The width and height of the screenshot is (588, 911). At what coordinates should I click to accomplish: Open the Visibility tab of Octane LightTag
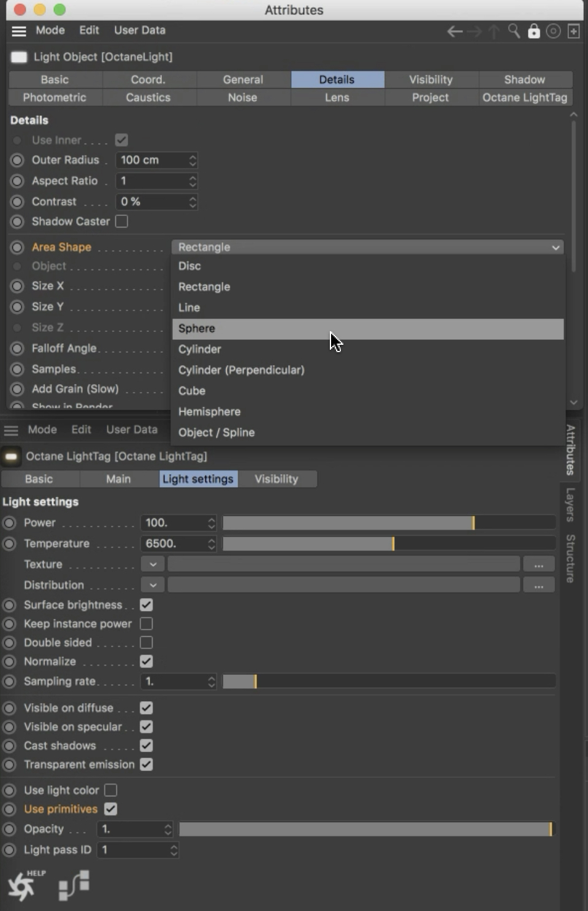tap(276, 479)
